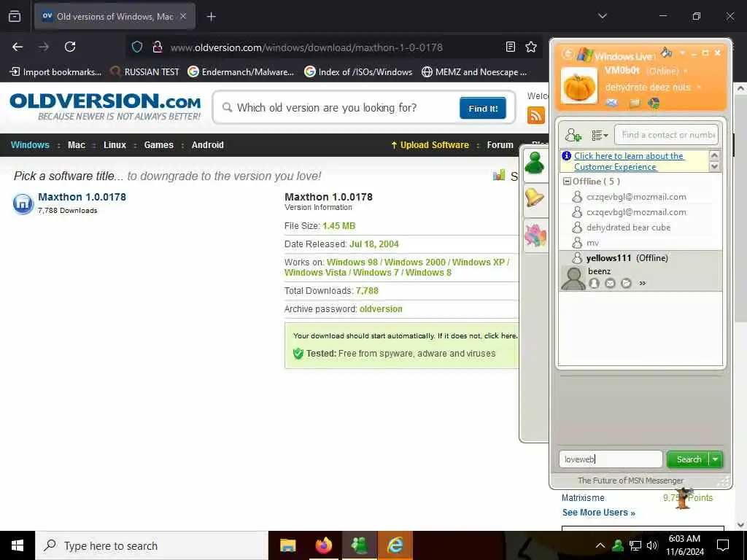Click the Messenger web search text box

pyautogui.click(x=611, y=459)
